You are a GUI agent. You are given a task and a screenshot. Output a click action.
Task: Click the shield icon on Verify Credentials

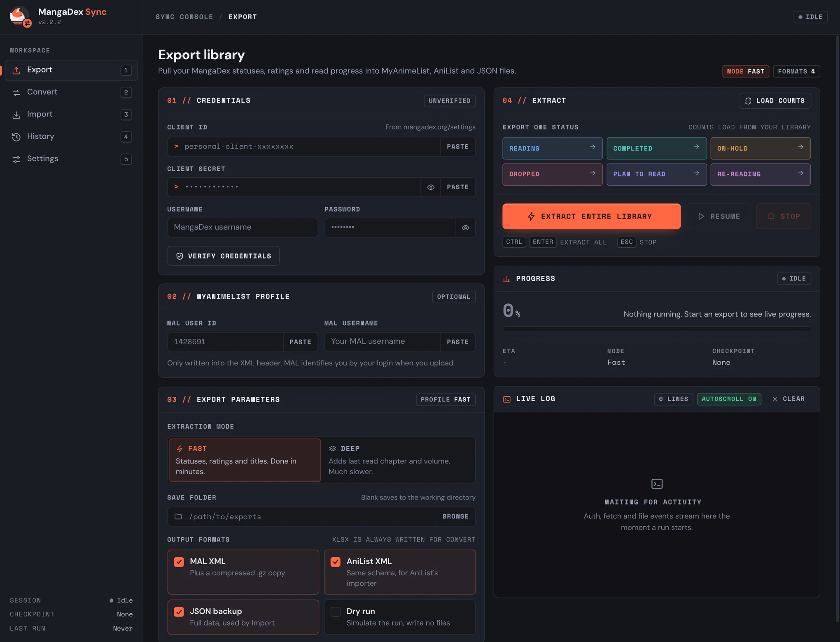coord(180,256)
